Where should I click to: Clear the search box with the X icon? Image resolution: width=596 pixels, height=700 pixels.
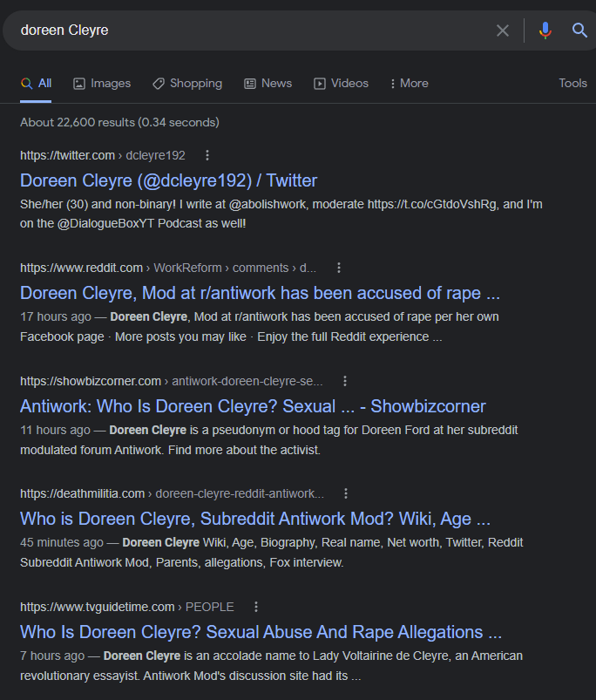502,31
